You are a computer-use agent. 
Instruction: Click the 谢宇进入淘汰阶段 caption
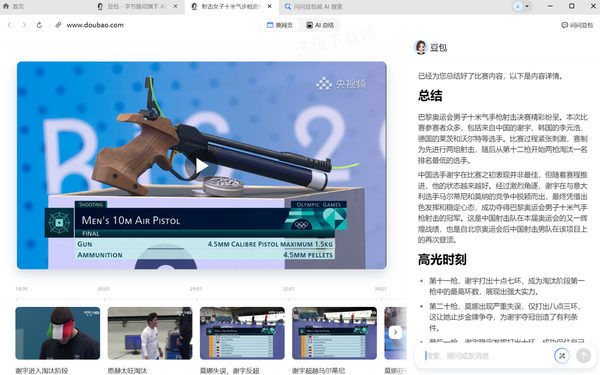(x=42, y=370)
